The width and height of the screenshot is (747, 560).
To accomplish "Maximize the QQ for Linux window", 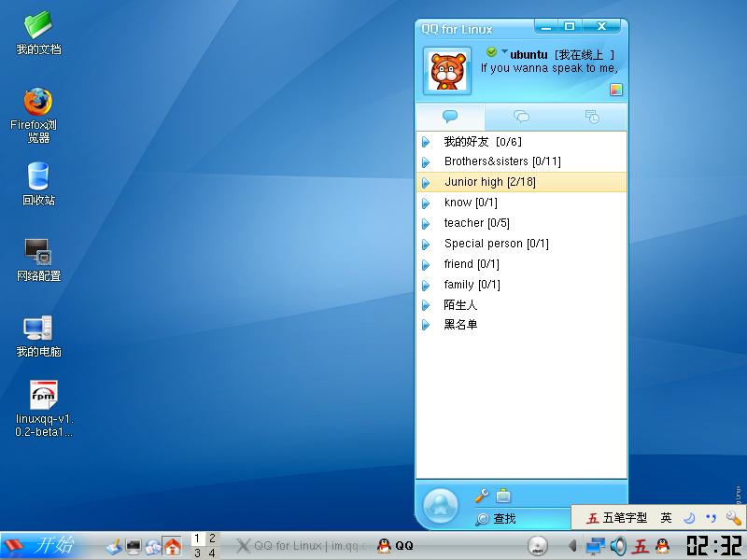I will coord(570,27).
